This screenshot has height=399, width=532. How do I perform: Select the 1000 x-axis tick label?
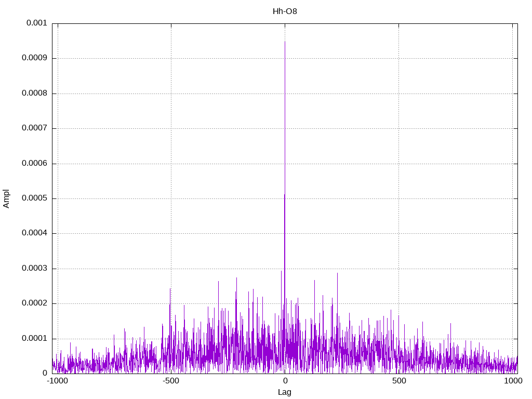[513, 381]
